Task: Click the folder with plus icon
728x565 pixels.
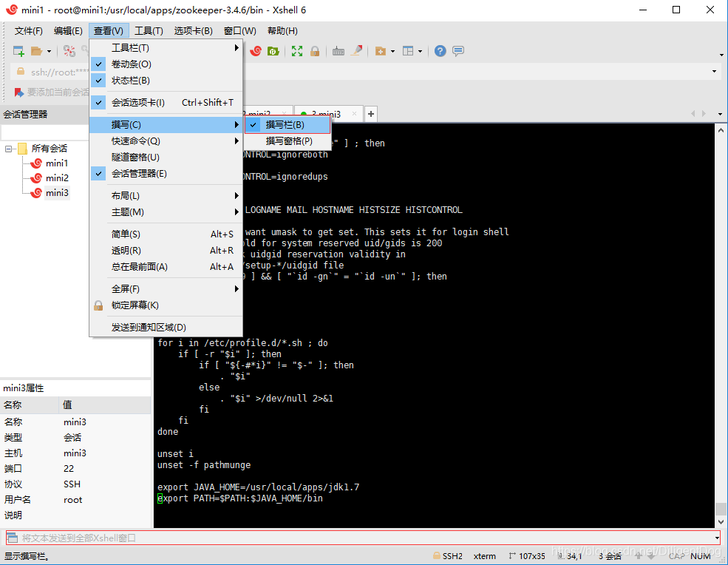Action: (x=380, y=51)
